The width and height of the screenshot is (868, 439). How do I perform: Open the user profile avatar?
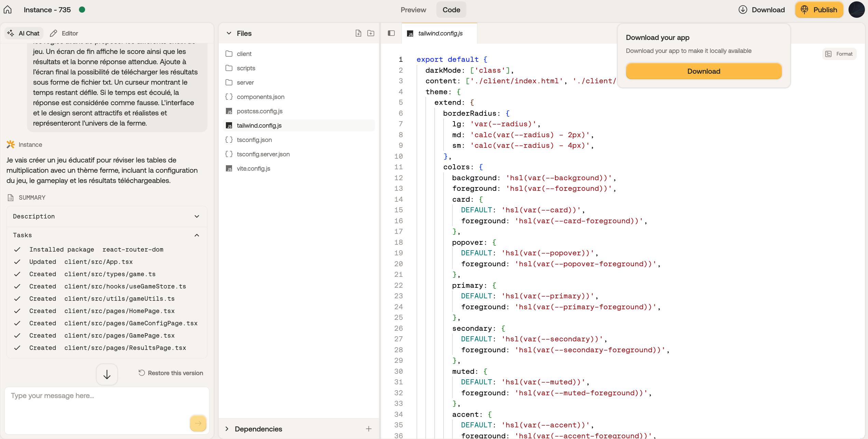(856, 10)
